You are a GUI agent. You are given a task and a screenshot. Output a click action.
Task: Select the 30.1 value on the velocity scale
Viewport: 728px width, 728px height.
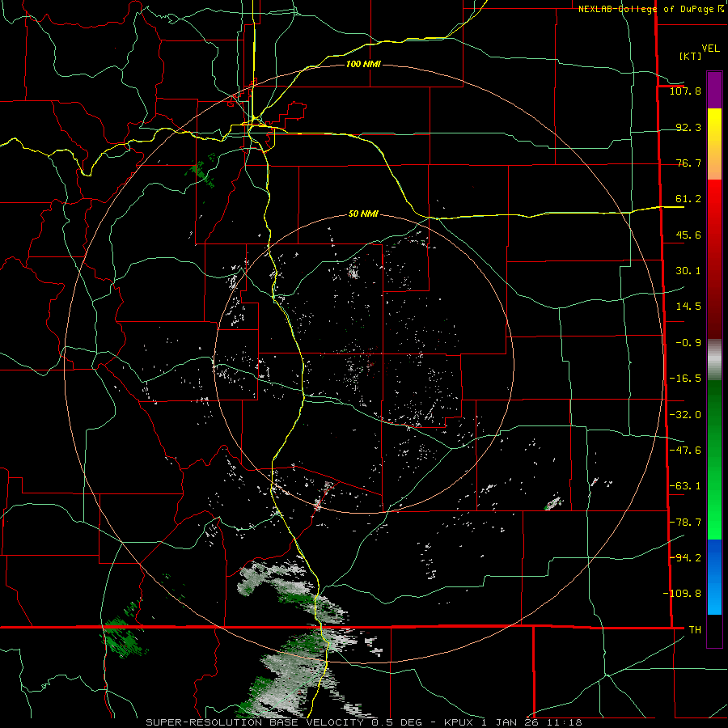point(688,271)
